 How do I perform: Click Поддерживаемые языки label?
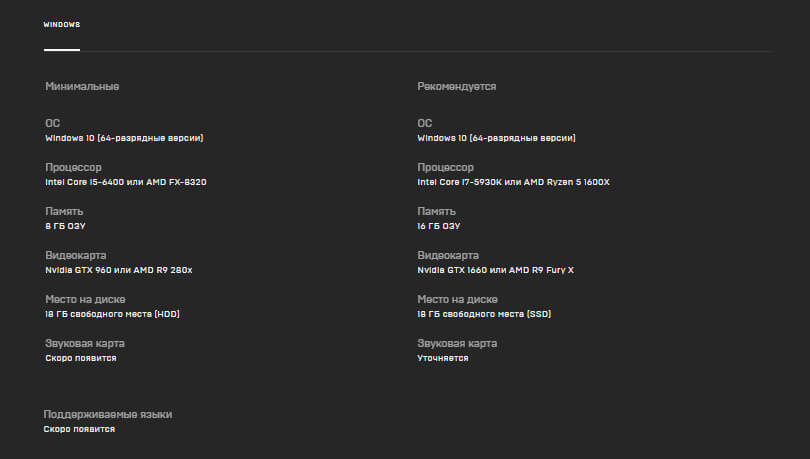click(108, 415)
